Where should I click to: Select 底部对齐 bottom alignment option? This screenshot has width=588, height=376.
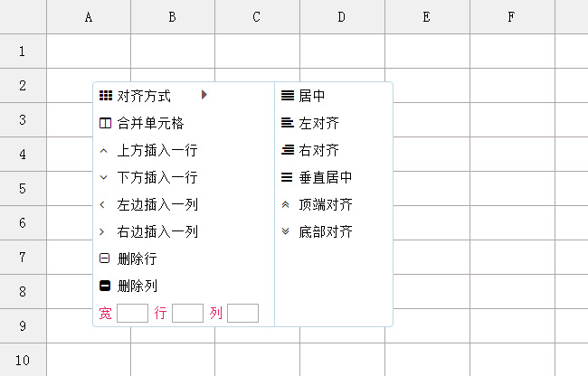click(x=325, y=231)
